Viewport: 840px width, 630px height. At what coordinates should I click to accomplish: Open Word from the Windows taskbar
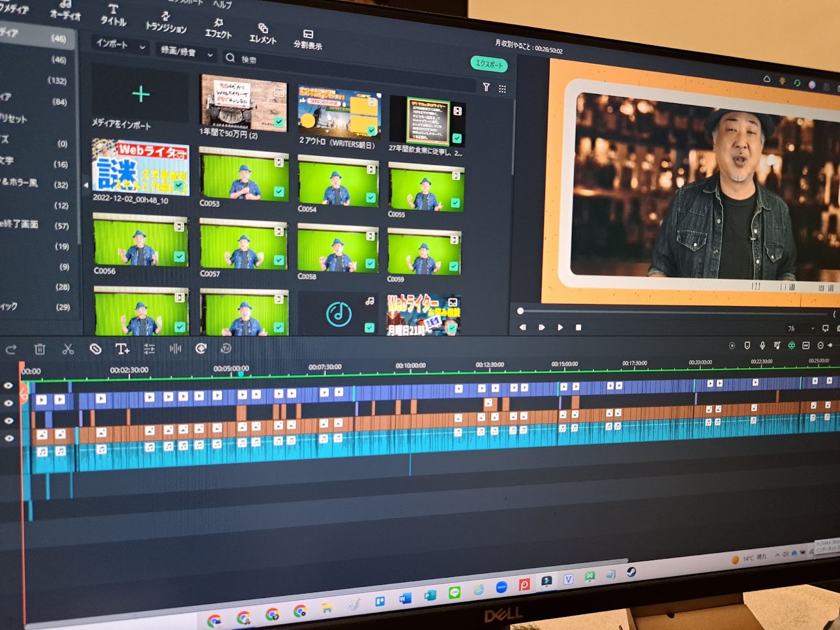(x=404, y=599)
